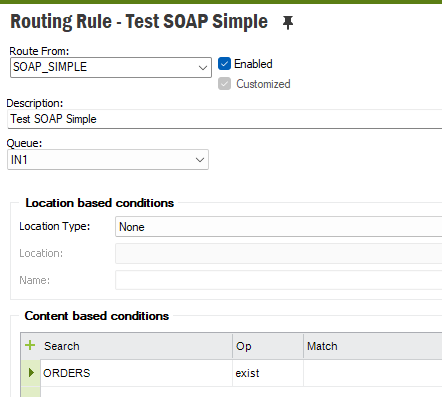Viewport: 442px width, 397px height.
Task: Select the ORDERS row arrow indicator
Action: point(31,372)
